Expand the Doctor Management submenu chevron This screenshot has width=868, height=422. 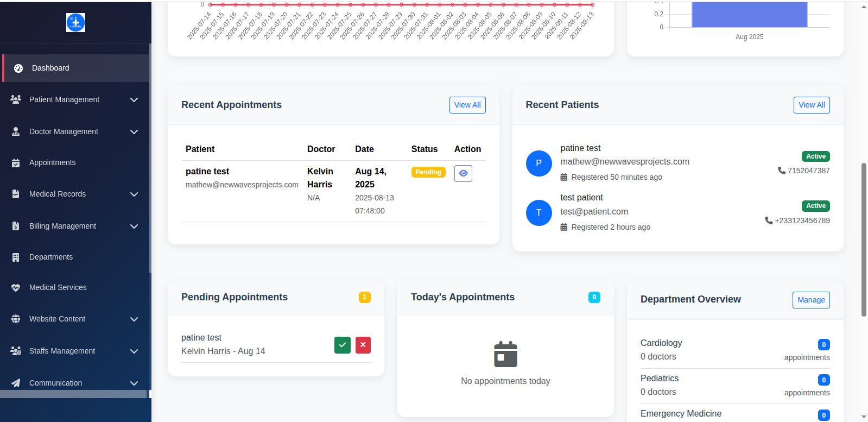pos(134,132)
